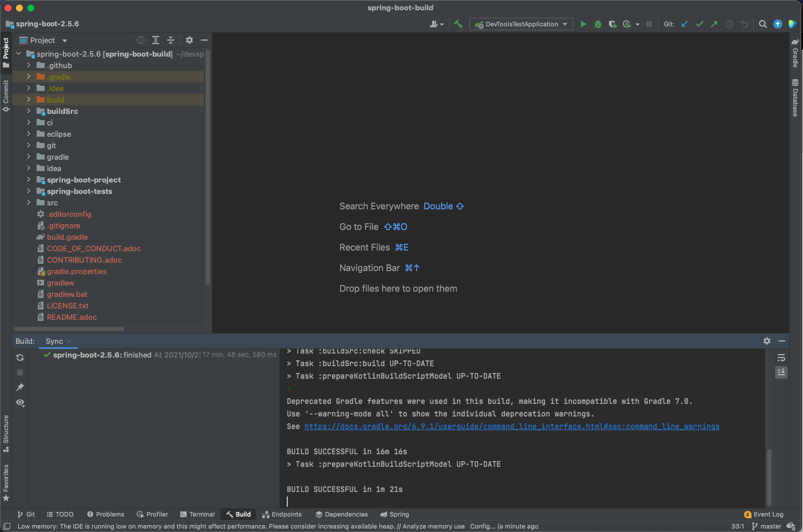Push commits with Git green arrow

(714, 24)
